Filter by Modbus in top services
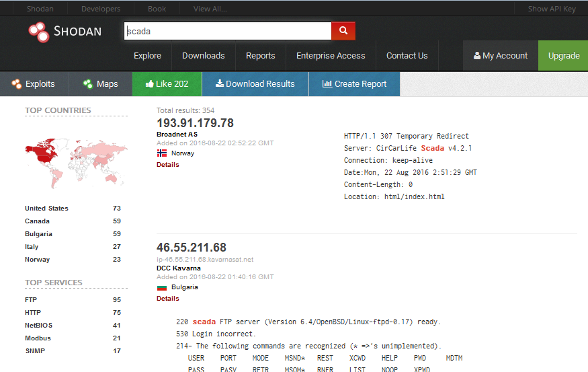The width and height of the screenshot is (588, 372). [x=38, y=338]
